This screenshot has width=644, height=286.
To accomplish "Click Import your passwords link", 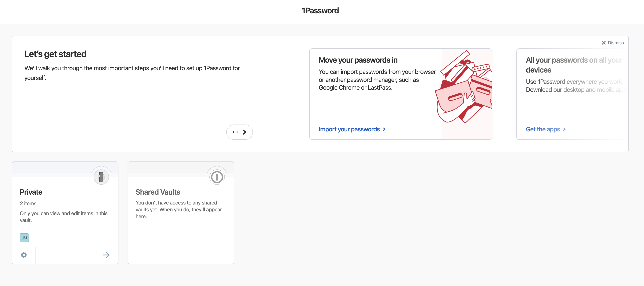I will tap(349, 129).
